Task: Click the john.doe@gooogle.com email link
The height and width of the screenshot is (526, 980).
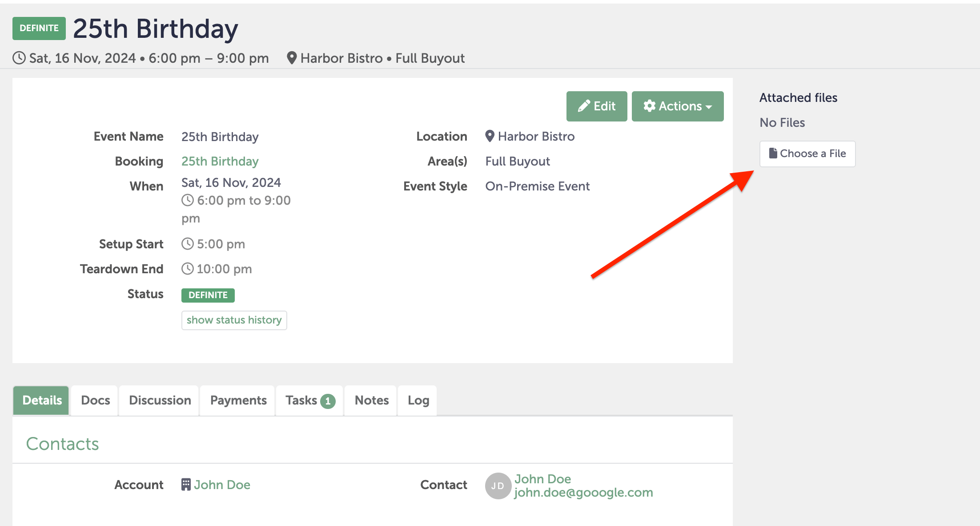Action: (583, 493)
